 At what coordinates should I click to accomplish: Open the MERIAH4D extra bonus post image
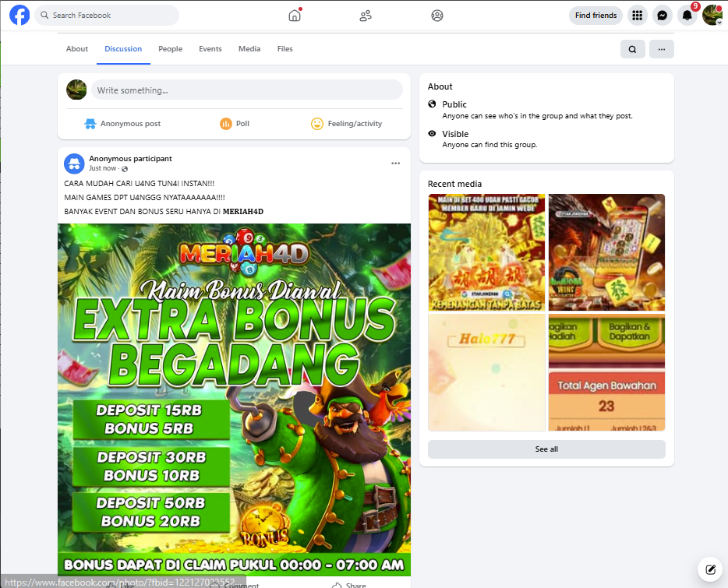point(234,400)
